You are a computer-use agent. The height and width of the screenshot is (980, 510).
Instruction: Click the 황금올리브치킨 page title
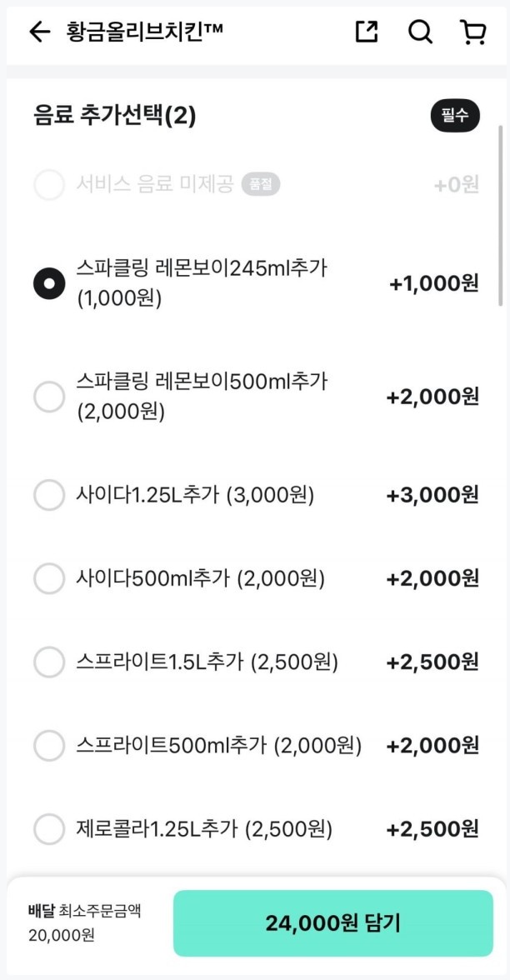click(x=144, y=32)
